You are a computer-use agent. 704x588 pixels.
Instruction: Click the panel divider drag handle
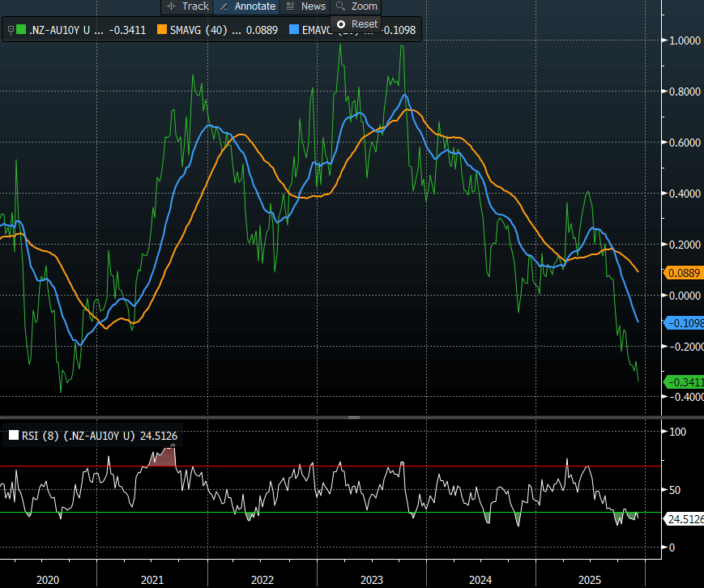(353, 417)
